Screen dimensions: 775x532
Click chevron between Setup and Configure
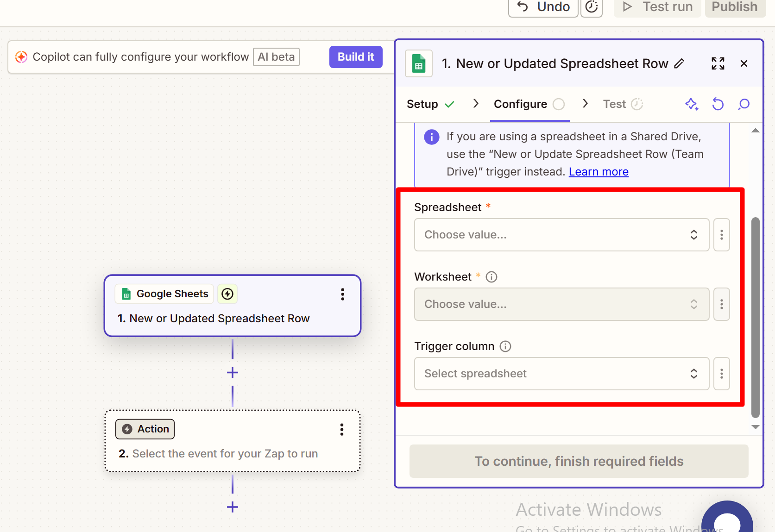[x=476, y=104]
